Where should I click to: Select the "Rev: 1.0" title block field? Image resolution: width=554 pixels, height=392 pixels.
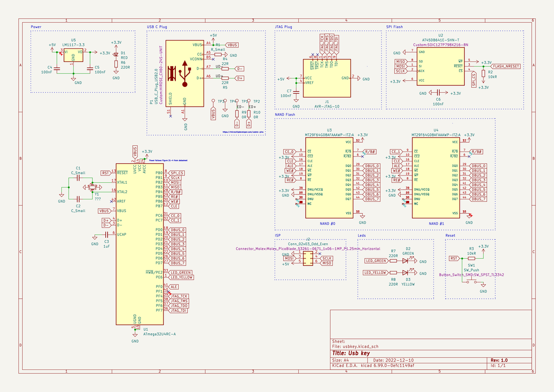click(x=499, y=360)
